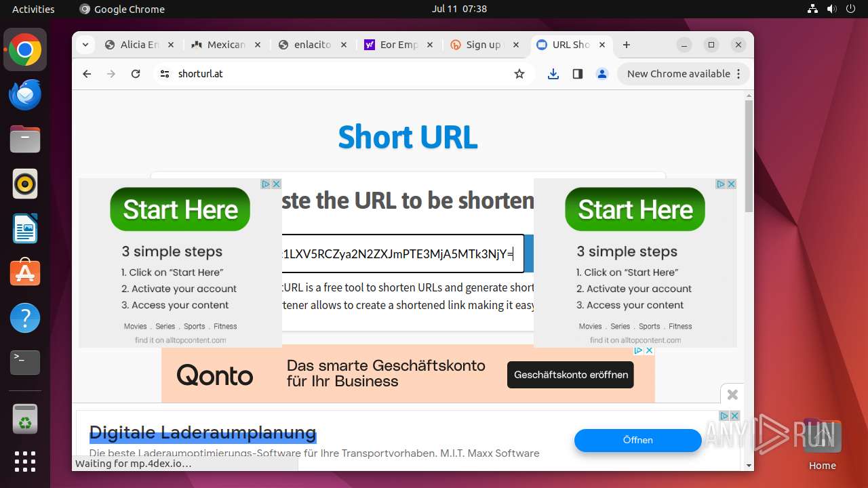Bookmark this page with star icon
The height and width of the screenshot is (488, 868).
coord(519,74)
